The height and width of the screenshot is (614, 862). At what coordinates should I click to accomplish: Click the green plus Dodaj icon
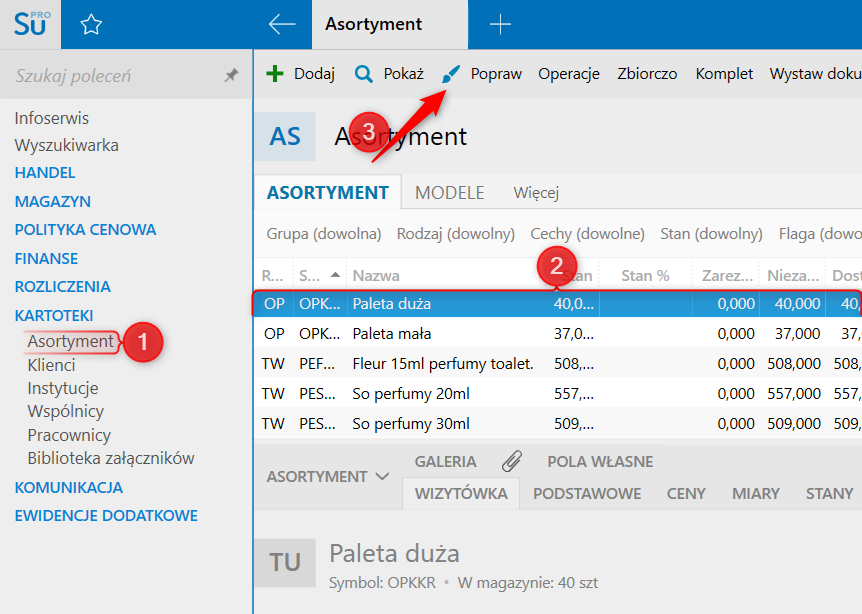tap(275, 74)
